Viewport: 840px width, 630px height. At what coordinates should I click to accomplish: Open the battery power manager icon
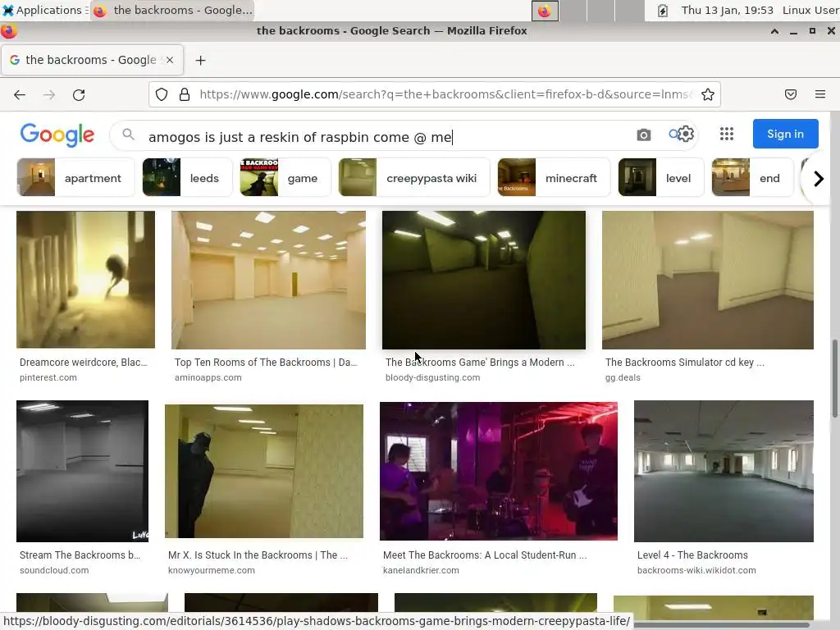point(663,11)
